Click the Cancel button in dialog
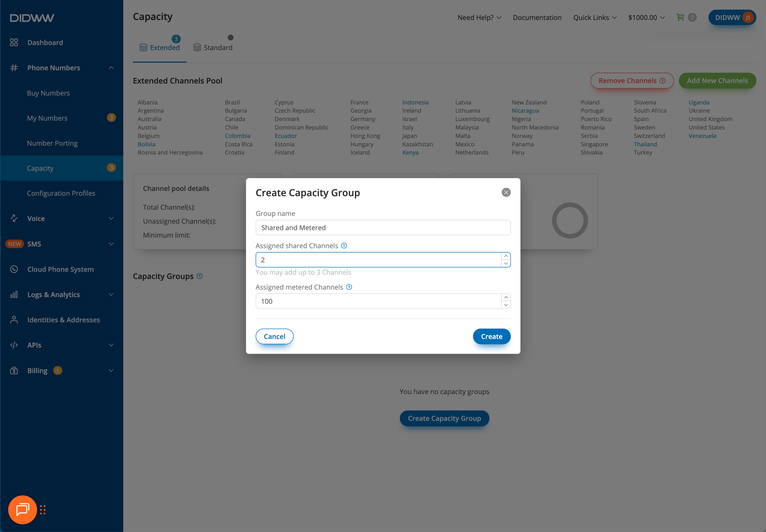Viewport: 766px width, 532px height. (x=274, y=336)
